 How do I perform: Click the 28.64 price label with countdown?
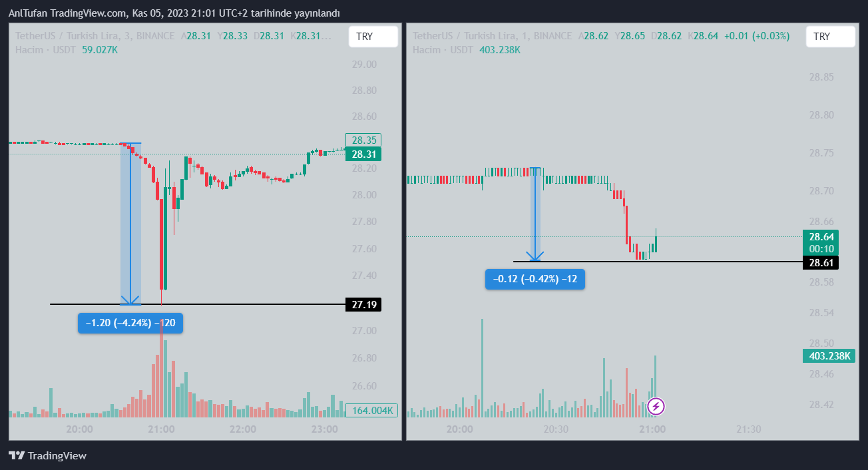tap(821, 242)
